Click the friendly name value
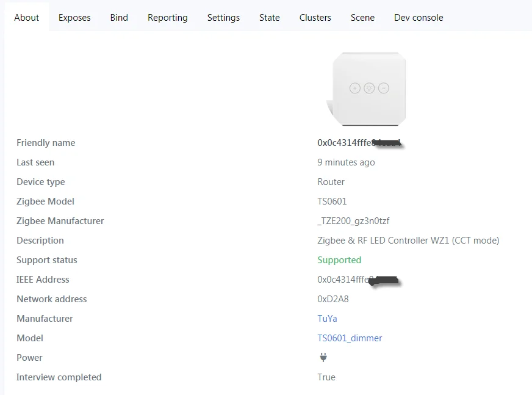 point(359,143)
